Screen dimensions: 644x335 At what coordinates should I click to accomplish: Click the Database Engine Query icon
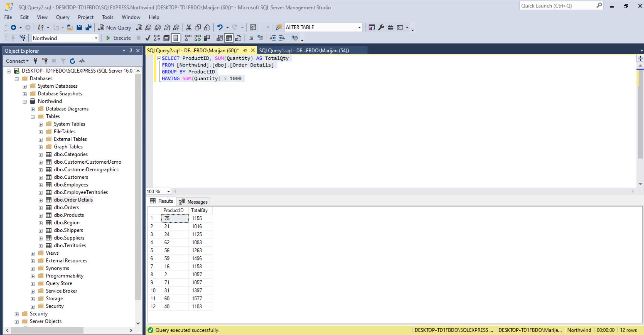(x=139, y=27)
